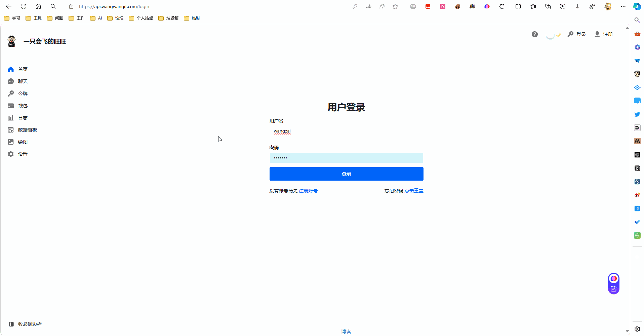
Task: Collapse the sidebar via 收起侧边栏
Action: tap(29, 324)
